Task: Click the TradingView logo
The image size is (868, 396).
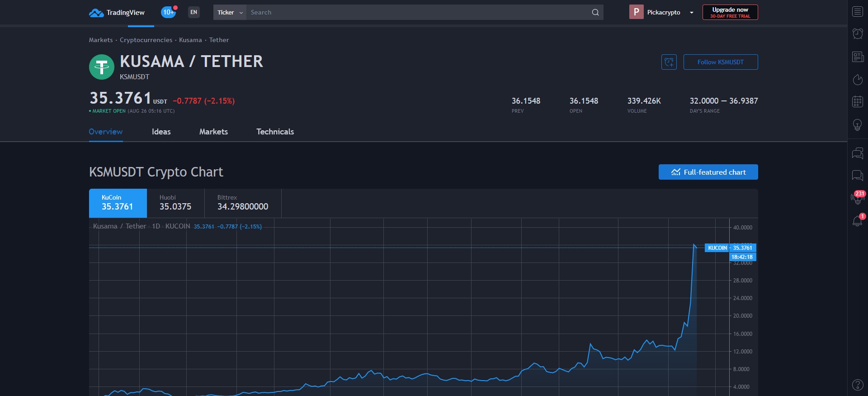Action: point(117,13)
